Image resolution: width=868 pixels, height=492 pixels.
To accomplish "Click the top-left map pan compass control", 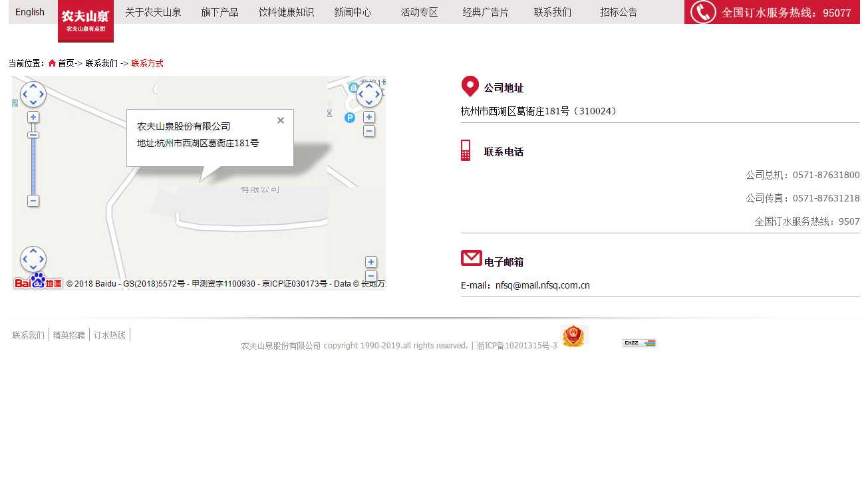I will 33,94.
